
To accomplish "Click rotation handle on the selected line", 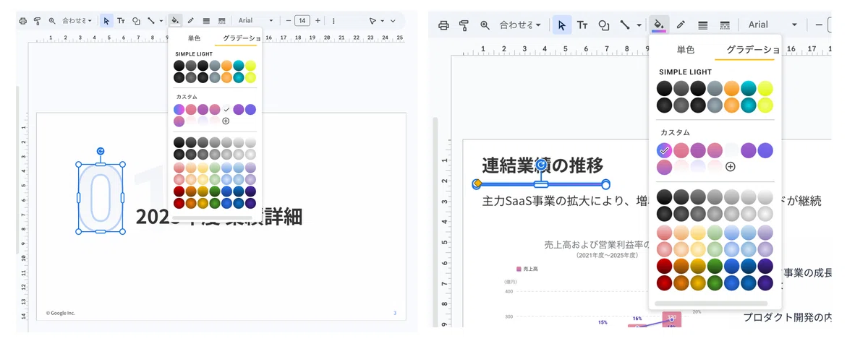I will (x=541, y=165).
